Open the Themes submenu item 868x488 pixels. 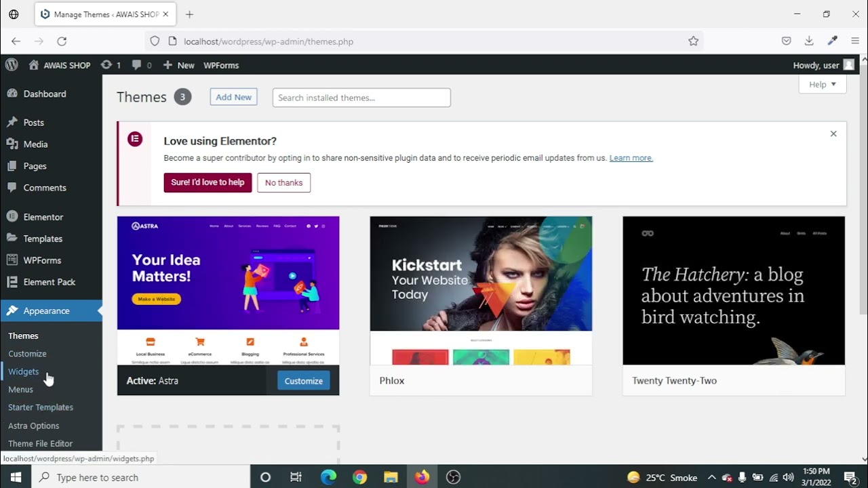(23, 335)
